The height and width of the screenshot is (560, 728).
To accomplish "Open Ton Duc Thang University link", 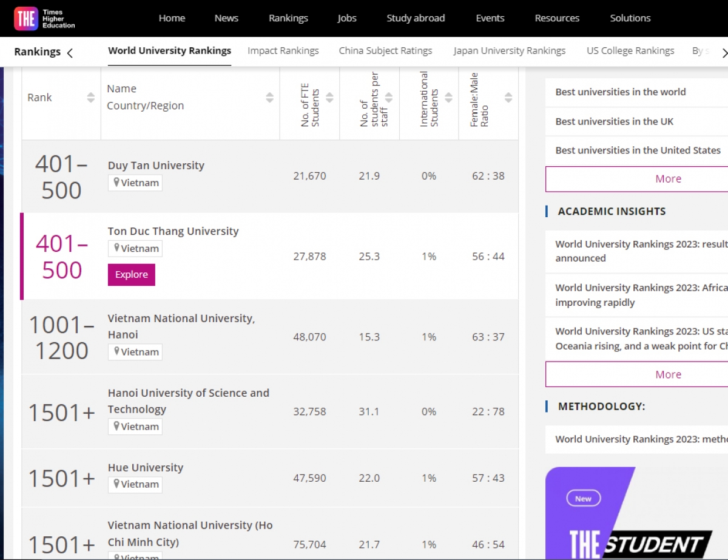I will click(x=174, y=231).
